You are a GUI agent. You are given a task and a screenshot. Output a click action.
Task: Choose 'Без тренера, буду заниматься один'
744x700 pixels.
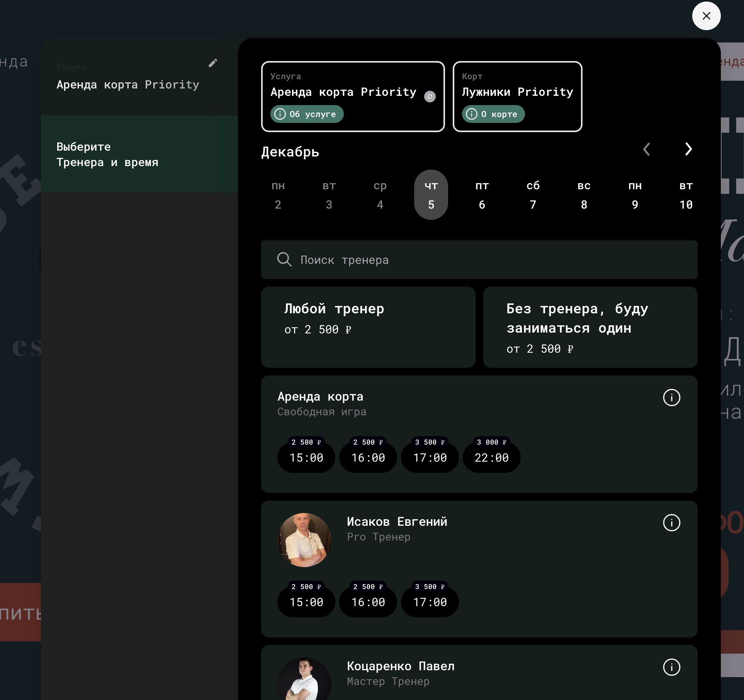[x=590, y=327]
